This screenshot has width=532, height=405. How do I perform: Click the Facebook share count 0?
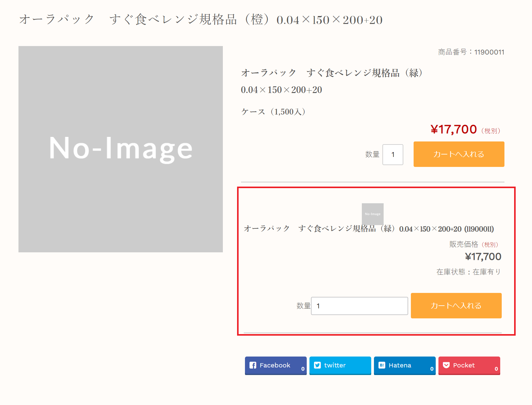(x=303, y=369)
